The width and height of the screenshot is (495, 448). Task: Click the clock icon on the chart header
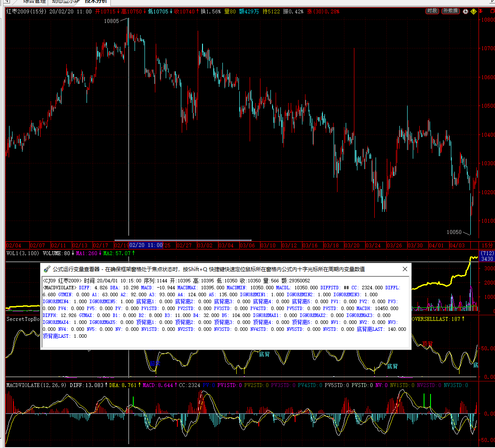[x=465, y=11]
